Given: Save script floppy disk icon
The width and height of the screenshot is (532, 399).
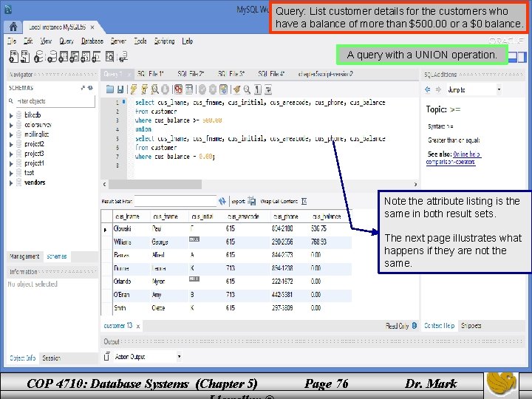Looking at the screenshot, I should coord(120,89).
